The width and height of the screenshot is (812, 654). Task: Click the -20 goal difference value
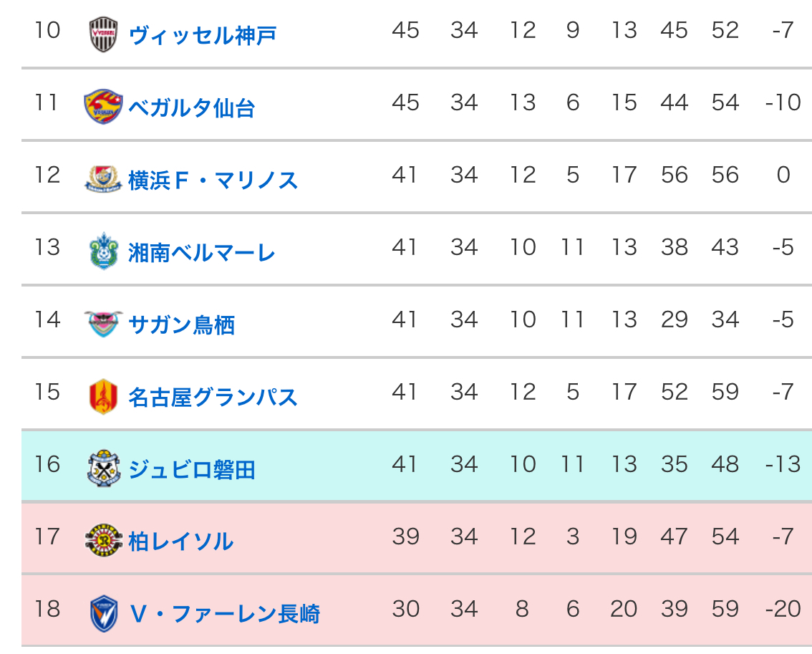(x=783, y=609)
